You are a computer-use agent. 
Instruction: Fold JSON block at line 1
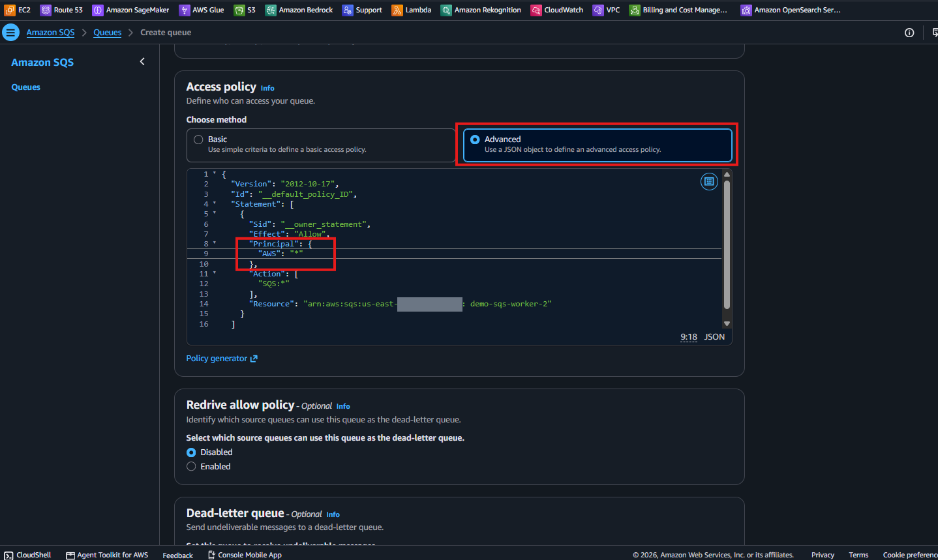tap(215, 174)
